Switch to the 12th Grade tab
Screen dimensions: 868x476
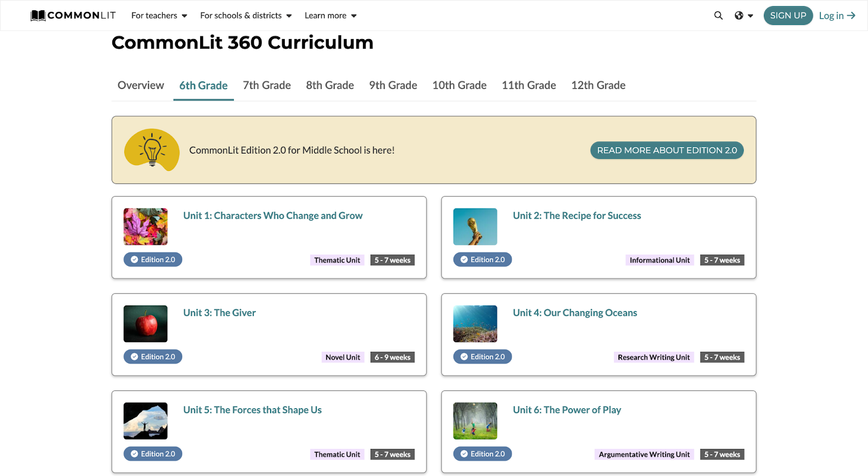click(598, 85)
